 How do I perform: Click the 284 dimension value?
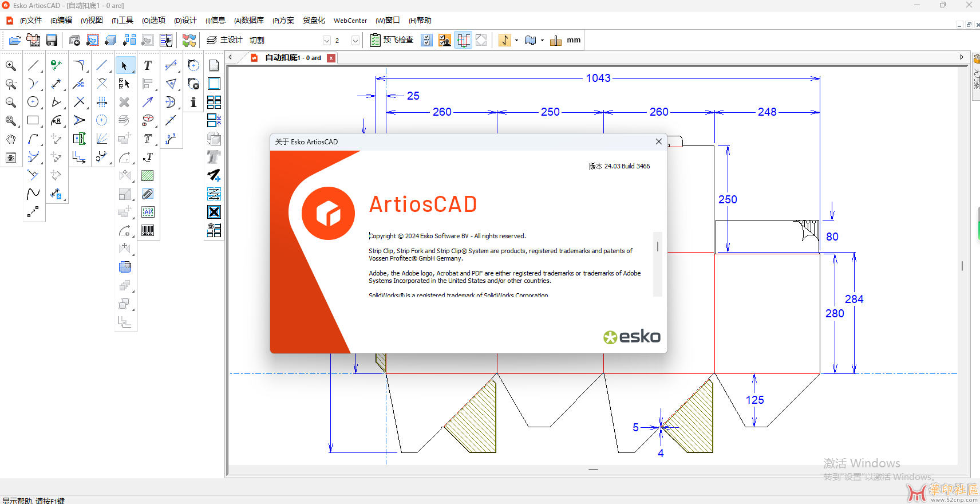coord(854,299)
